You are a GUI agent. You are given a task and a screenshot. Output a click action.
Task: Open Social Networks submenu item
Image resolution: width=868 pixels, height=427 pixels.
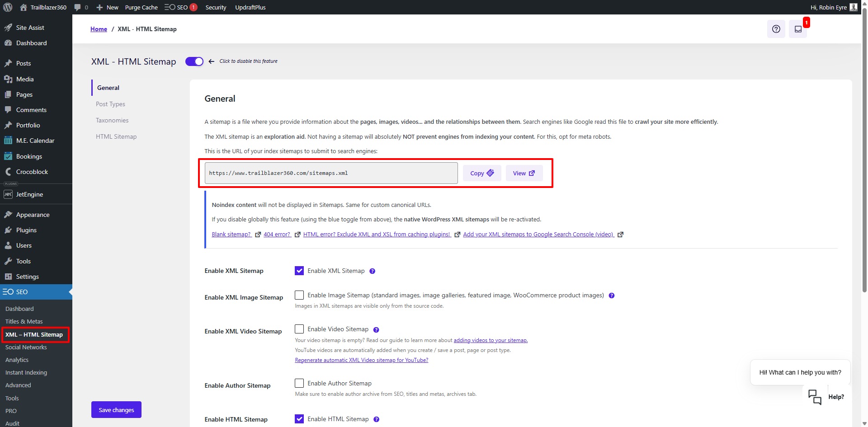coord(26,347)
